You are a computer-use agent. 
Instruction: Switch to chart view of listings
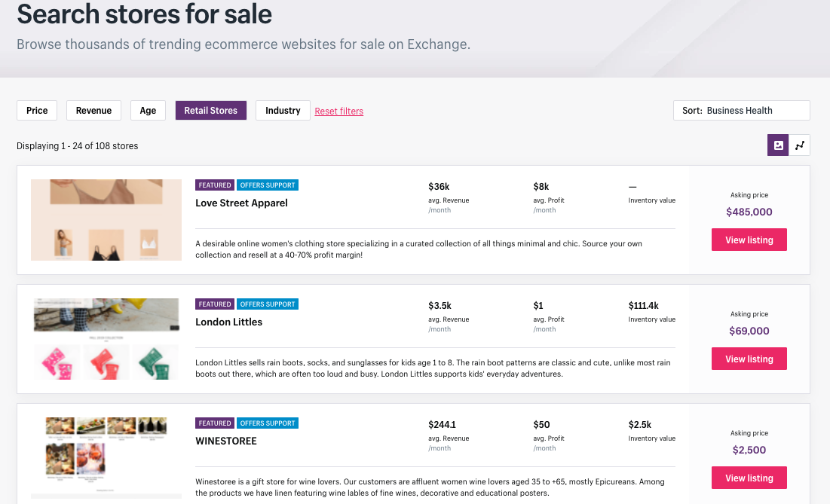click(800, 145)
